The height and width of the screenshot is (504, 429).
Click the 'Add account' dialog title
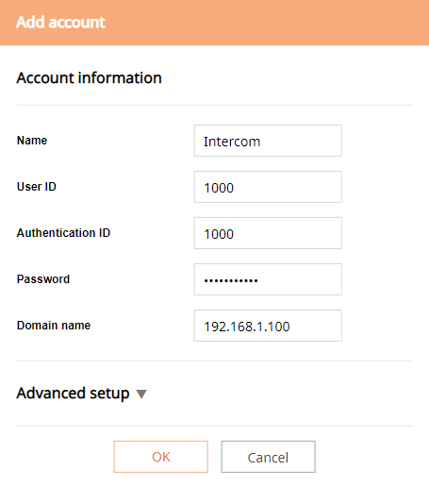pyautogui.click(x=60, y=23)
